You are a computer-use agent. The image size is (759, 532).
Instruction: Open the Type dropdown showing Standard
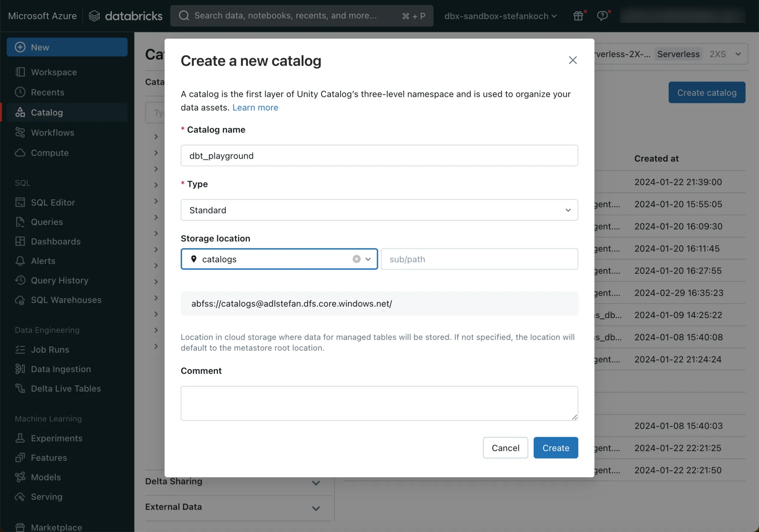[x=379, y=210]
